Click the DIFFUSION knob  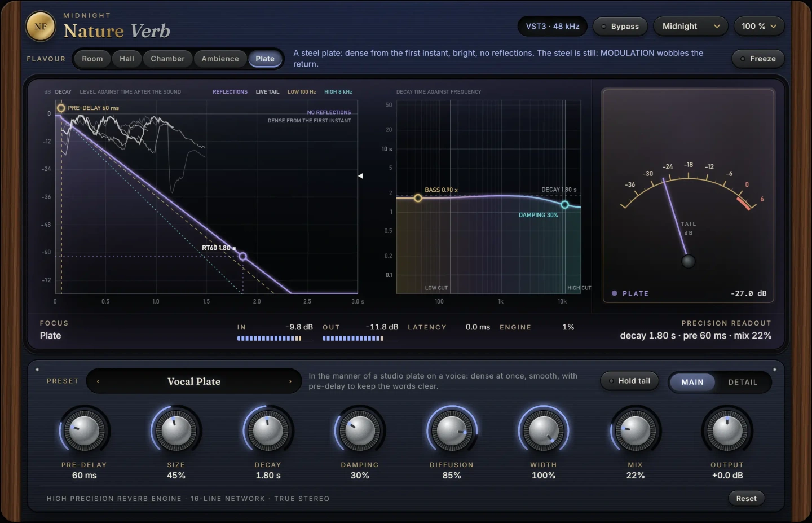[452, 431]
